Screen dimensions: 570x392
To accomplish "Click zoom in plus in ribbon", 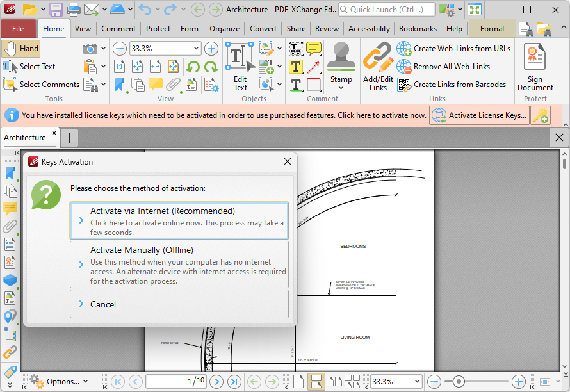I will pos(211,49).
